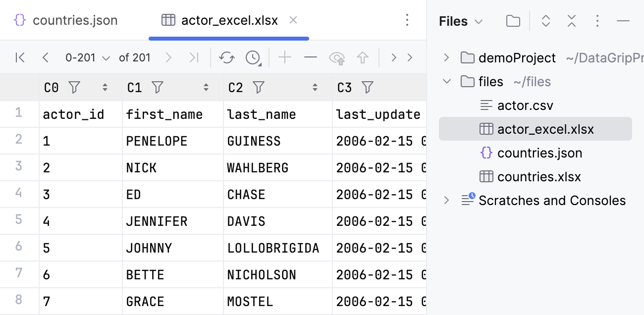
Task: Go to first page of rows
Action: [20, 58]
